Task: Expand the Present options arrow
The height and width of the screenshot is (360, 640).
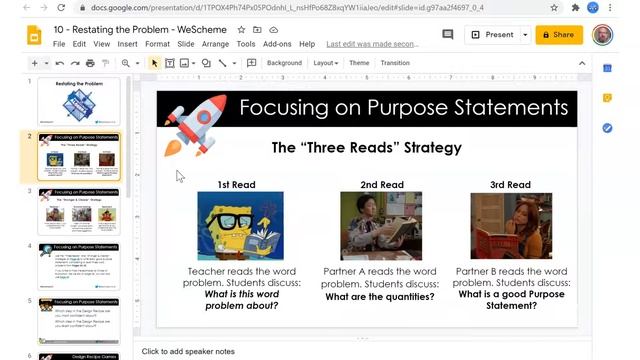Action: pyautogui.click(x=525, y=35)
